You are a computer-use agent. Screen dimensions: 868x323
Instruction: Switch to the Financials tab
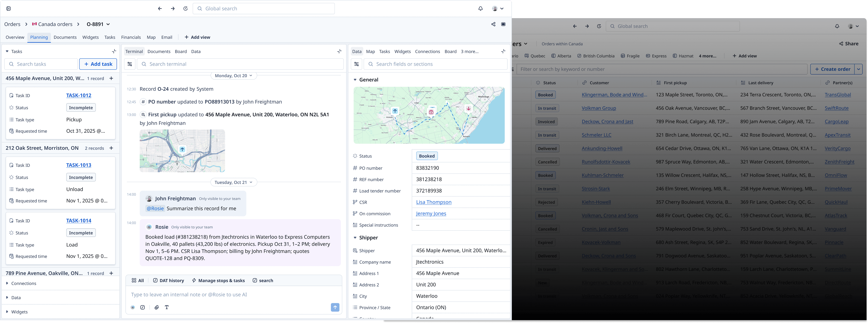tap(131, 37)
